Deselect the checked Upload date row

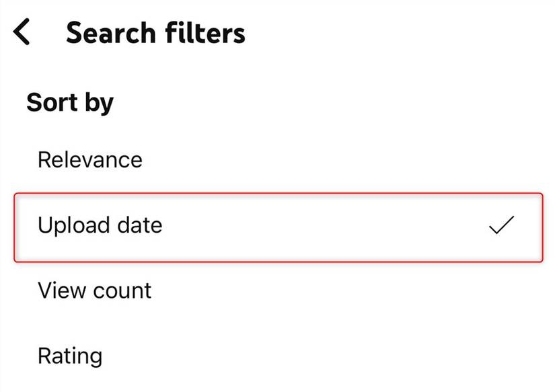click(277, 227)
